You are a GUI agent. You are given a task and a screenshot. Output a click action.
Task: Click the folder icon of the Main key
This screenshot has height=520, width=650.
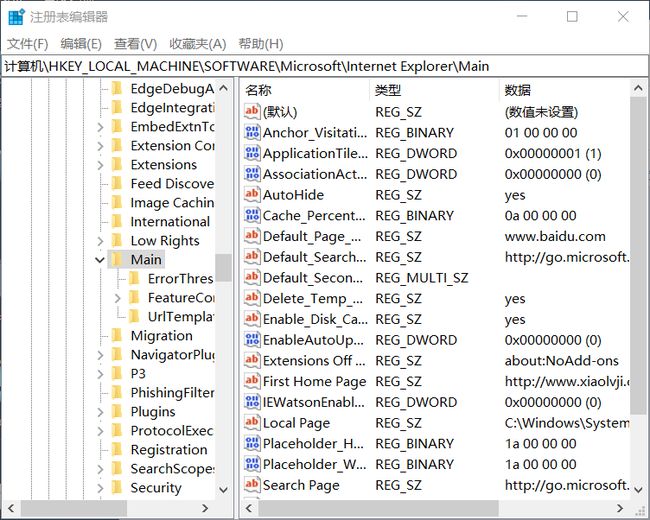click(x=118, y=260)
